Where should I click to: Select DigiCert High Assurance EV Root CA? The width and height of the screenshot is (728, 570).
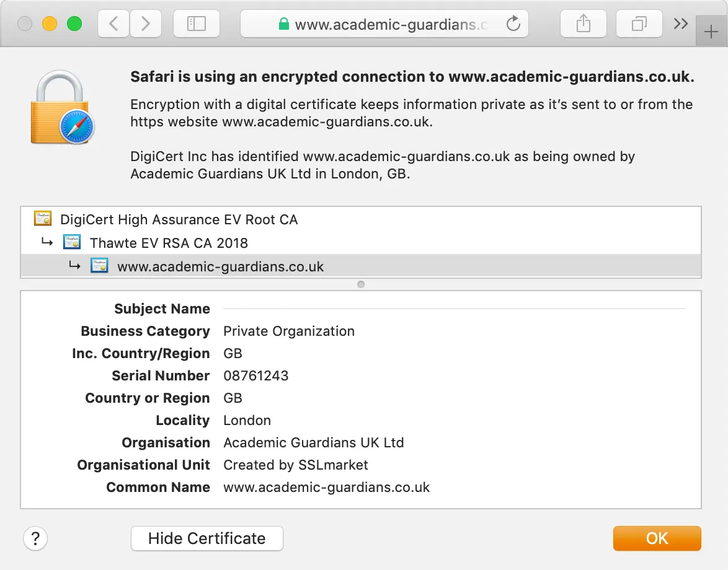[361, 219]
